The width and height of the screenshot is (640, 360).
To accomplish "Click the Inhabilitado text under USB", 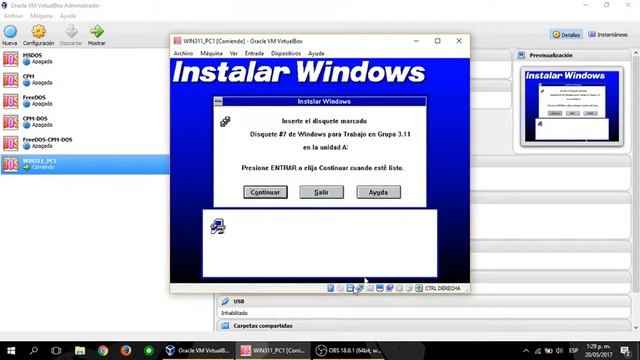I will tap(235, 313).
